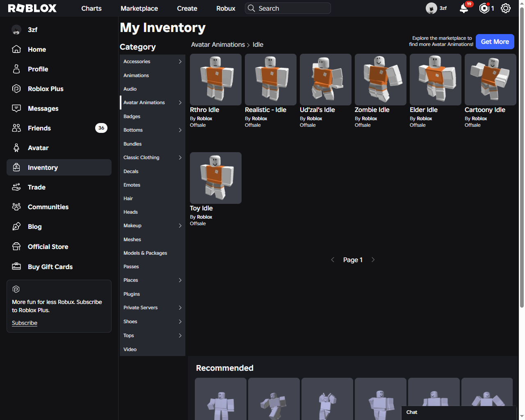Go to next page arrow
Image resolution: width=525 pixels, height=420 pixels.
(373, 260)
